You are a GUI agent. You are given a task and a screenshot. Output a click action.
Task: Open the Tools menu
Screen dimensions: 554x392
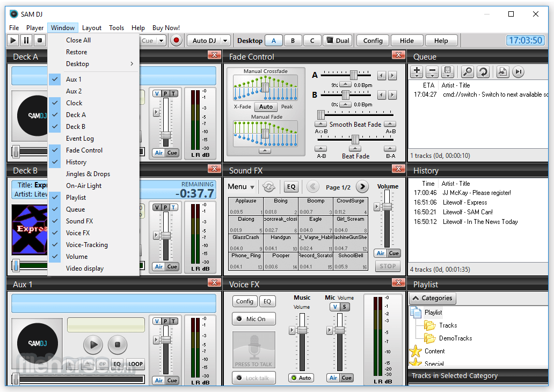point(116,27)
